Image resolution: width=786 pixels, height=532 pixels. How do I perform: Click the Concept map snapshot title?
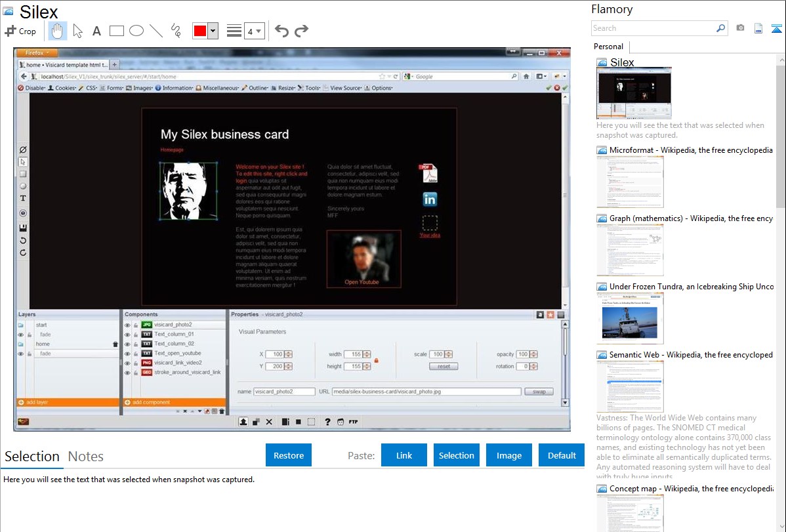[x=692, y=489]
